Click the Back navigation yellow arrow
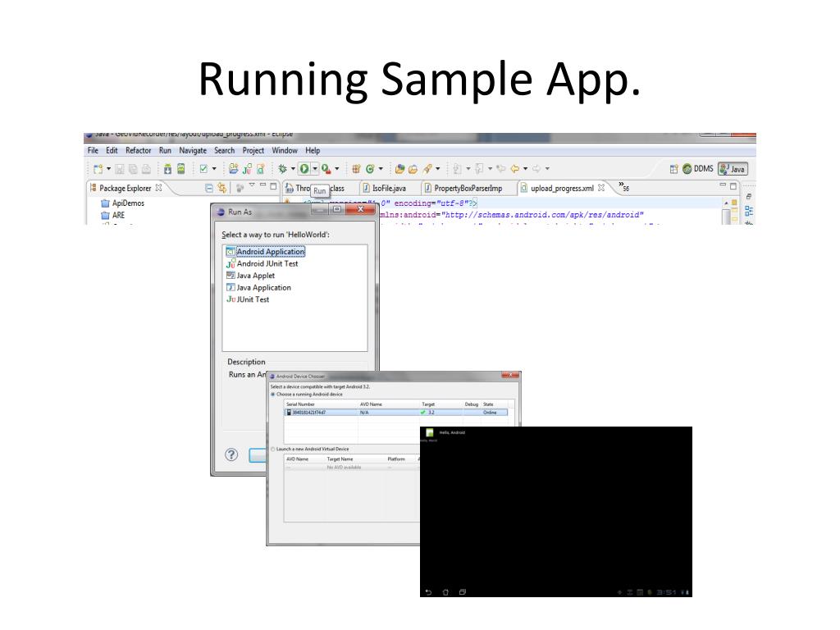The width and height of the screenshot is (840, 630). 515,169
